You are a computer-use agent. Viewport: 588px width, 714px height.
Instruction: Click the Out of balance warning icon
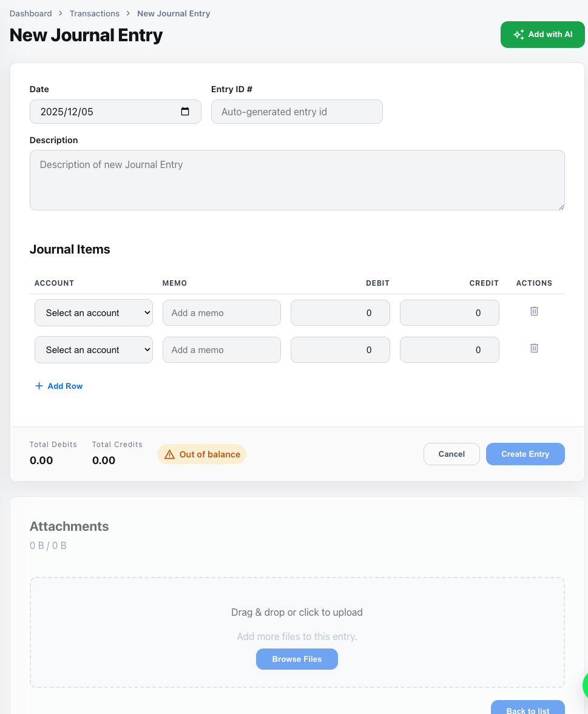pyautogui.click(x=169, y=454)
